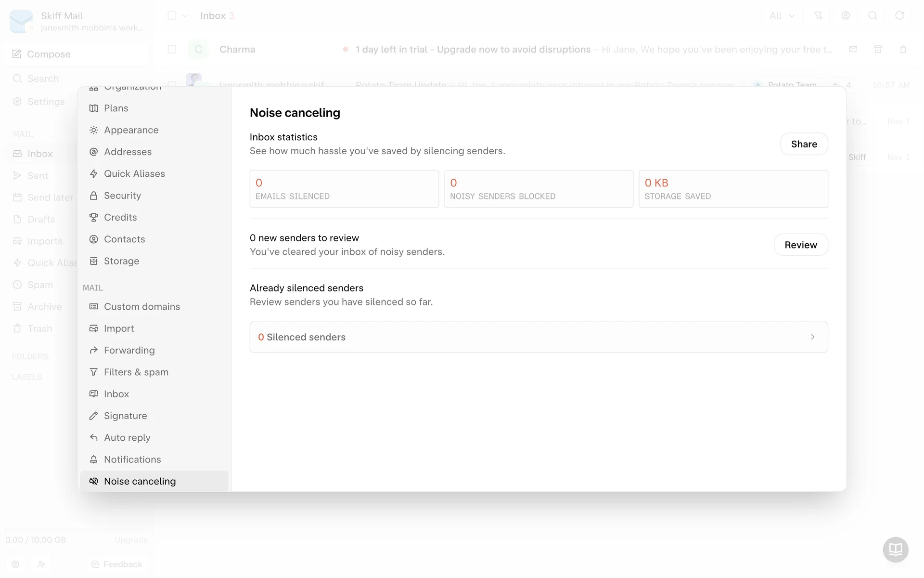Image resolution: width=924 pixels, height=578 pixels.
Task: Click the Compose button
Action: (48, 54)
